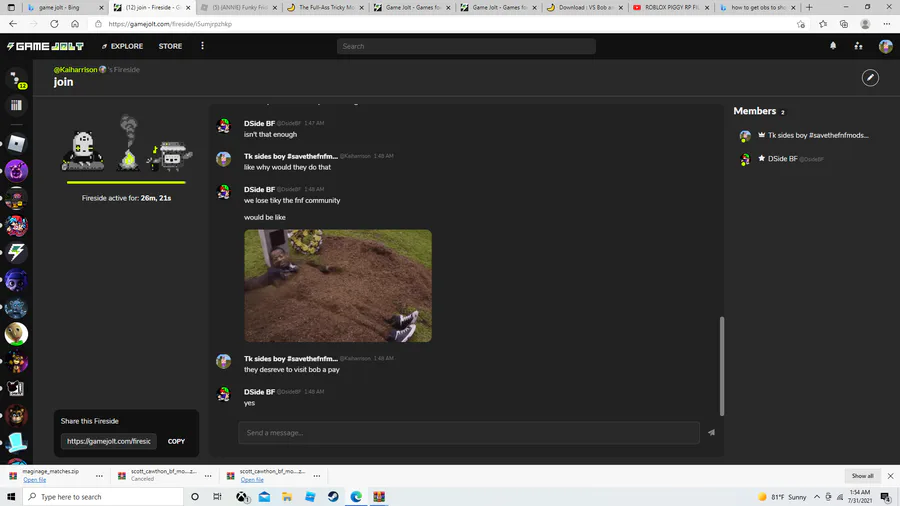
Task: Open Windows notification center
Action: coord(886,496)
